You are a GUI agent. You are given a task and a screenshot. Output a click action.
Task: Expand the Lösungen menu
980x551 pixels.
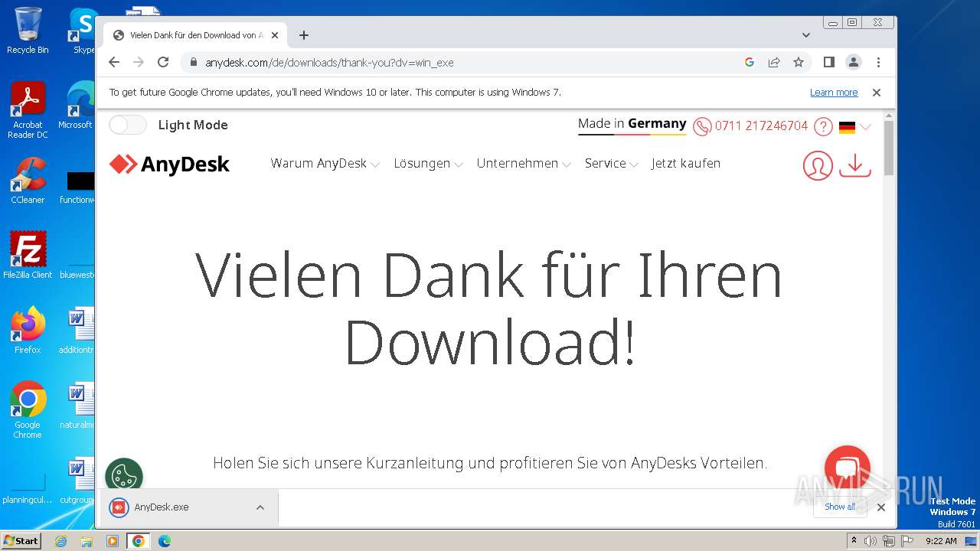point(428,164)
